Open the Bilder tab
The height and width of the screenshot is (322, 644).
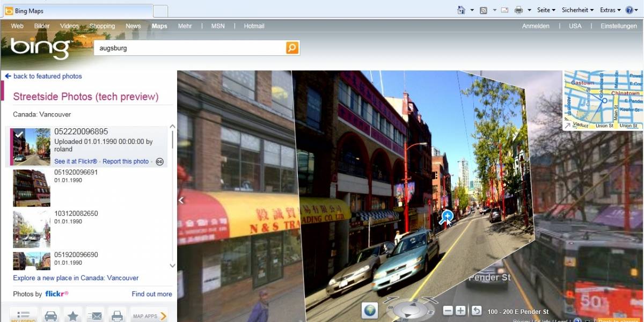[x=42, y=26]
